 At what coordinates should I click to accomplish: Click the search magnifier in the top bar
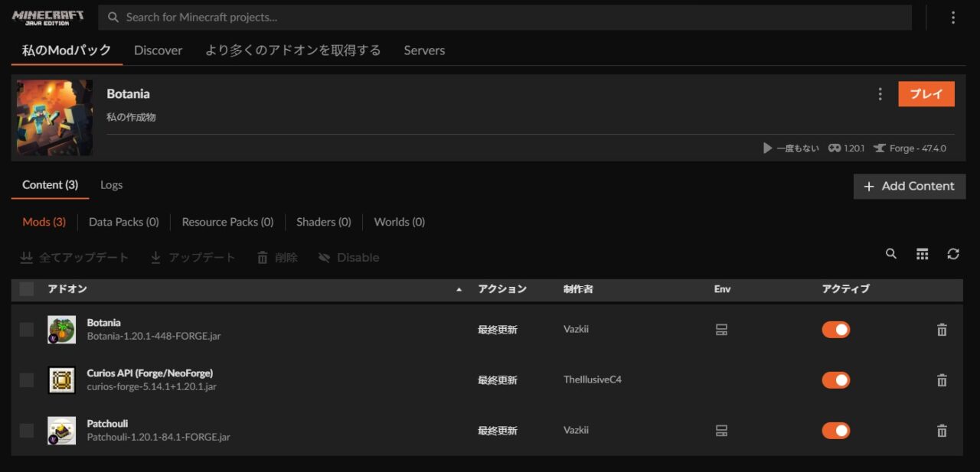tap(113, 17)
